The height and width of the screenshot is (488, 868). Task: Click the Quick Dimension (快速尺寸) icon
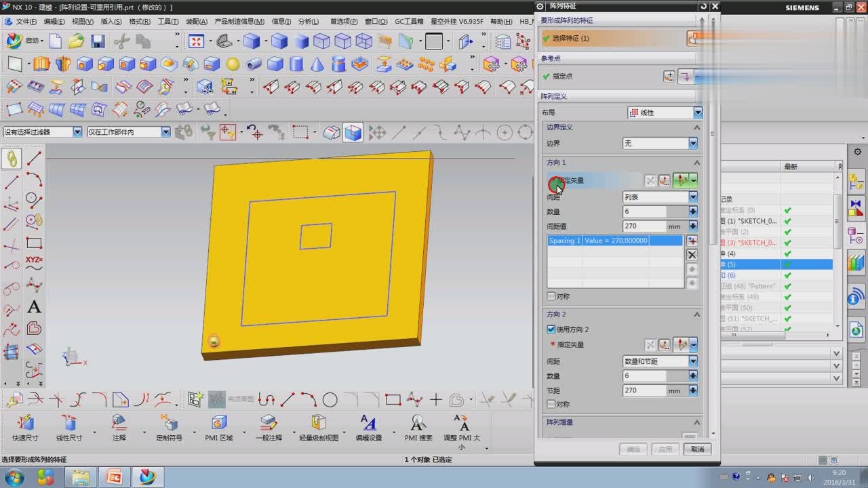click(26, 424)
